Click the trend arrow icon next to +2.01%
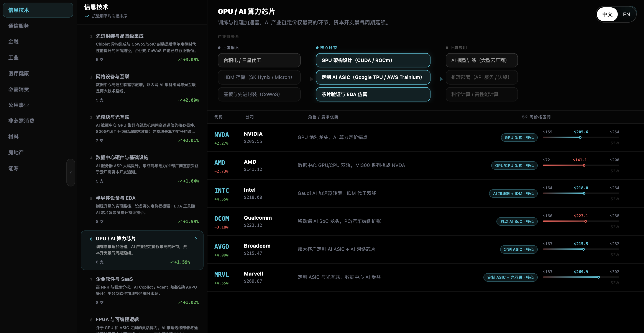 [x=180, y=141]
